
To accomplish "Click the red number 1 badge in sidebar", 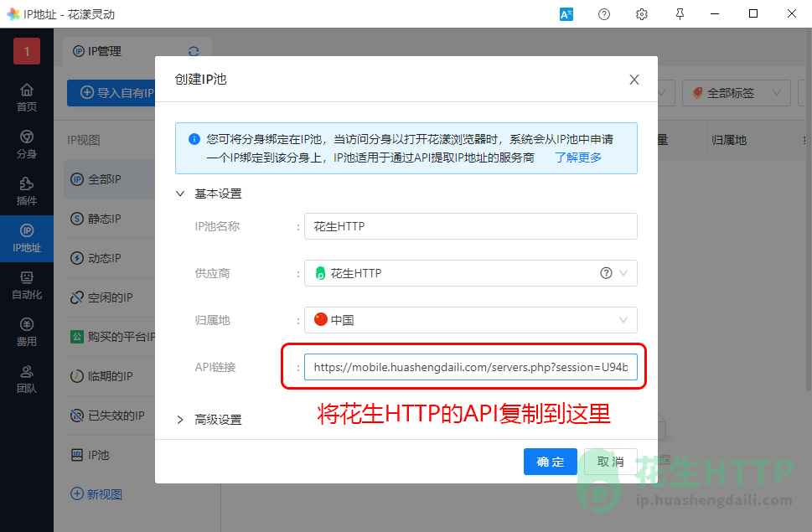I will point(27,51).
